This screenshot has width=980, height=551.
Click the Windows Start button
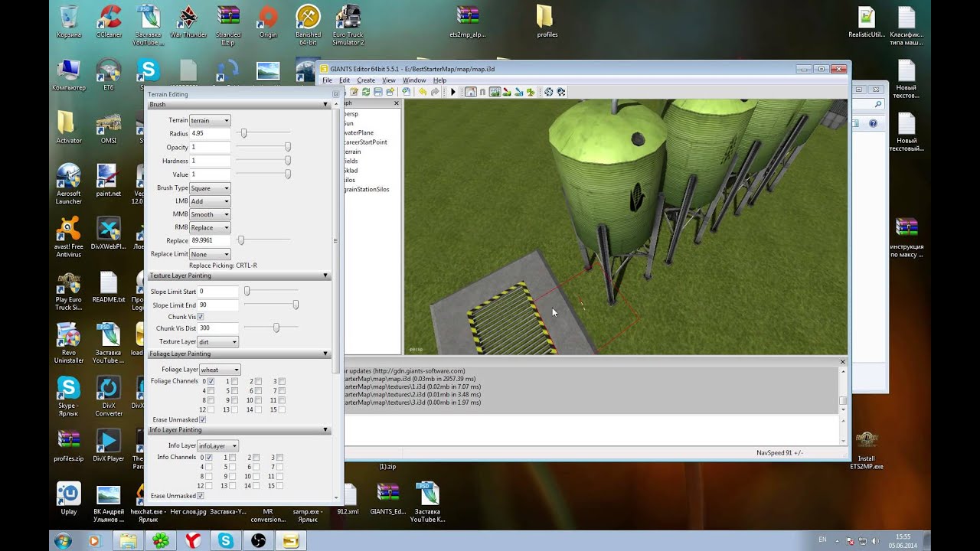pyautogui.click(x=63, y=541)
